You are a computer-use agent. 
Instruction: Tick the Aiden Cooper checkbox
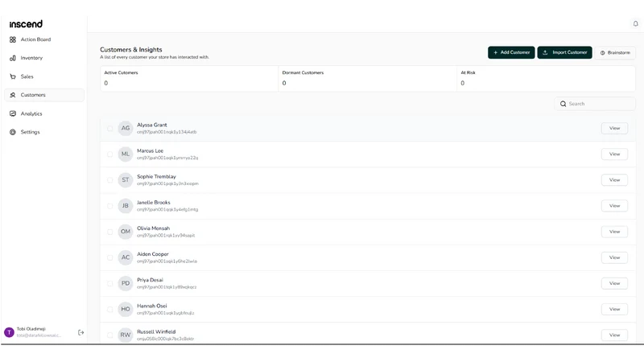click(x=109, y=257)
